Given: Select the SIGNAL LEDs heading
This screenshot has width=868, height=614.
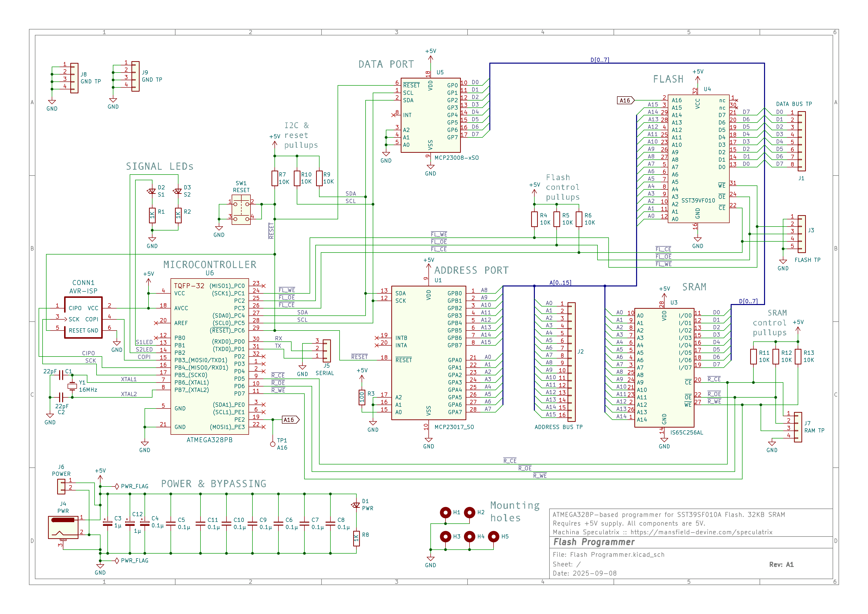Looking at the screenshot, I should pos(160,167).
